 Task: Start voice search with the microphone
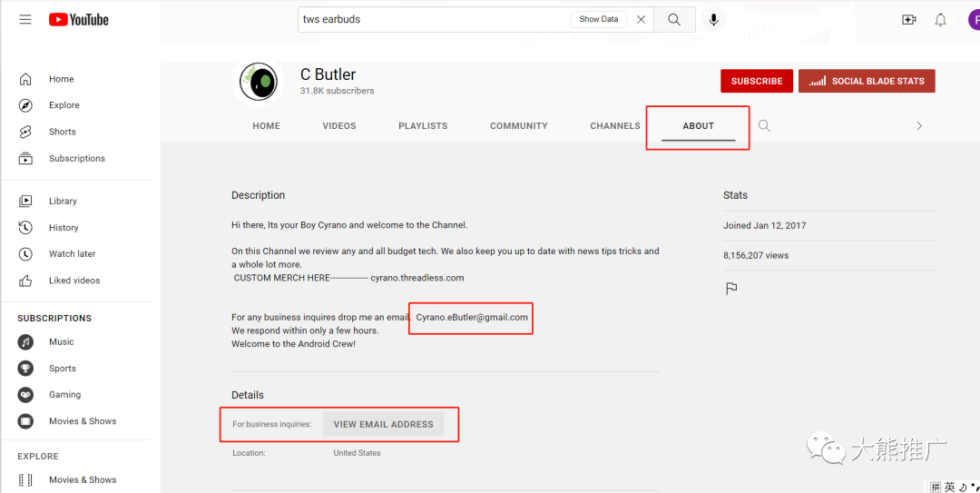pos(714,19)
